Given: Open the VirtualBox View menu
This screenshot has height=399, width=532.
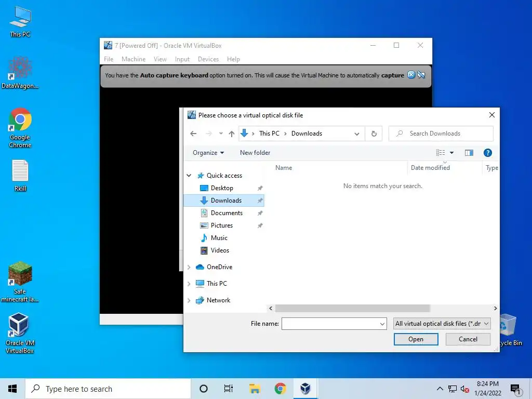Looking at the screenshot, I should point(160,59).
